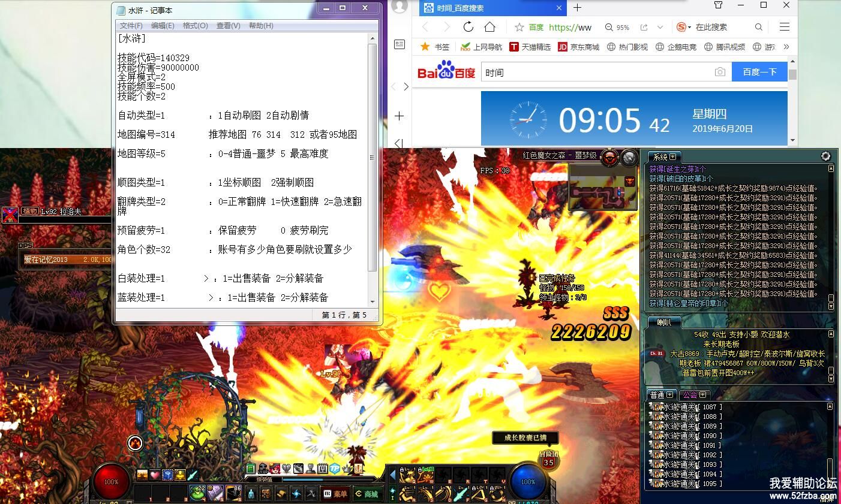Open the 腾讯视频 bookmark
Image resolution: width=841 pixels, height=504 pixels.
tap(725, 47)
